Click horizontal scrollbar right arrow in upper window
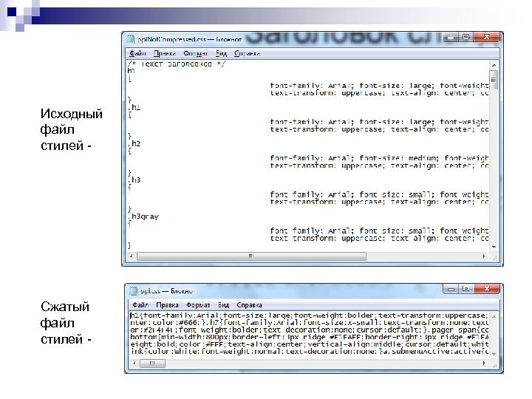The width and height of the screenshot is (532, 399). coord(484,256)
